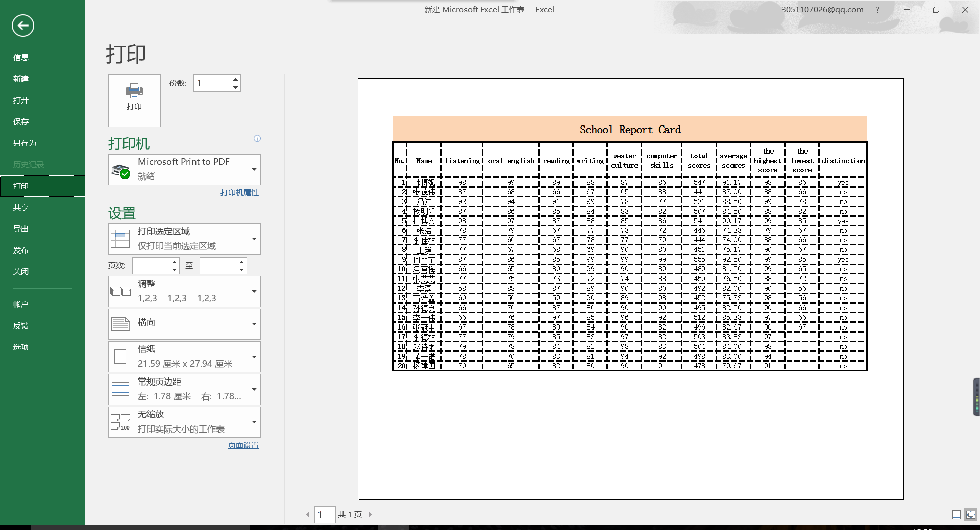Select 导出 in the sidebar menu

tap(21, 229)
